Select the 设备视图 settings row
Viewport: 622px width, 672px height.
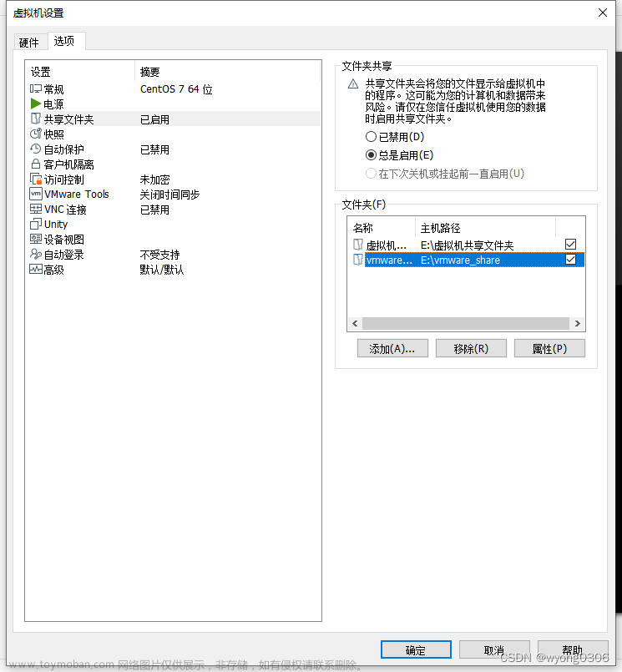pyautogui.click(x=173, y=239)
